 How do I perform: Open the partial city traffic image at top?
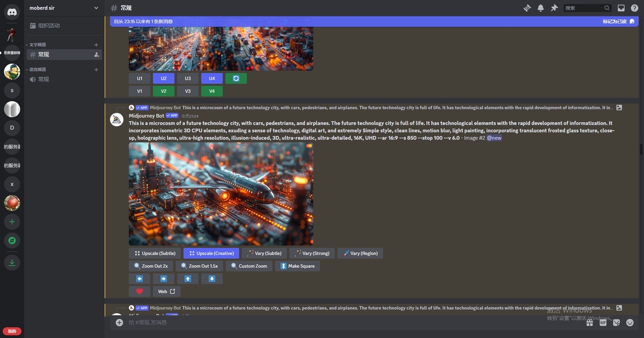(x=221, y=49)
